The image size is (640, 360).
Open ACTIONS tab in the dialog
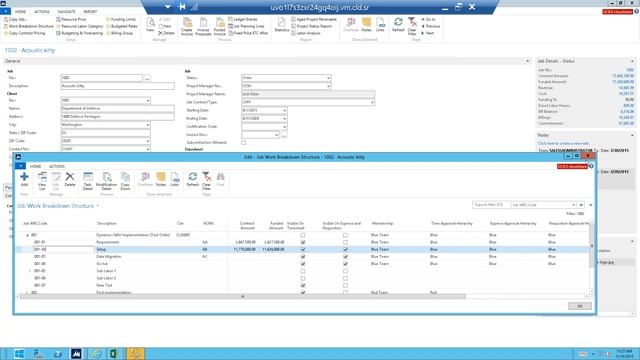57,166
